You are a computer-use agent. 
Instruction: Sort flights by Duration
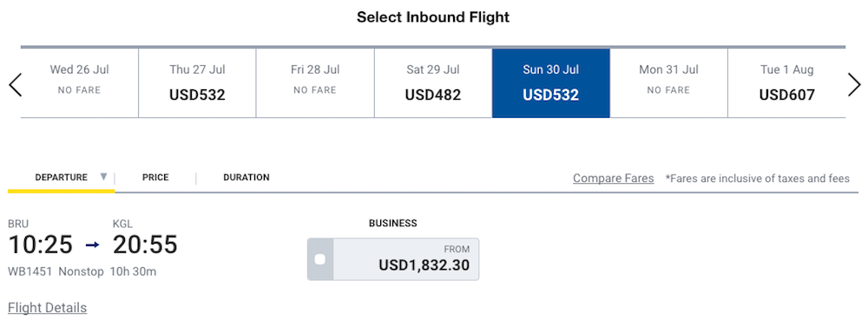[247, 178]
